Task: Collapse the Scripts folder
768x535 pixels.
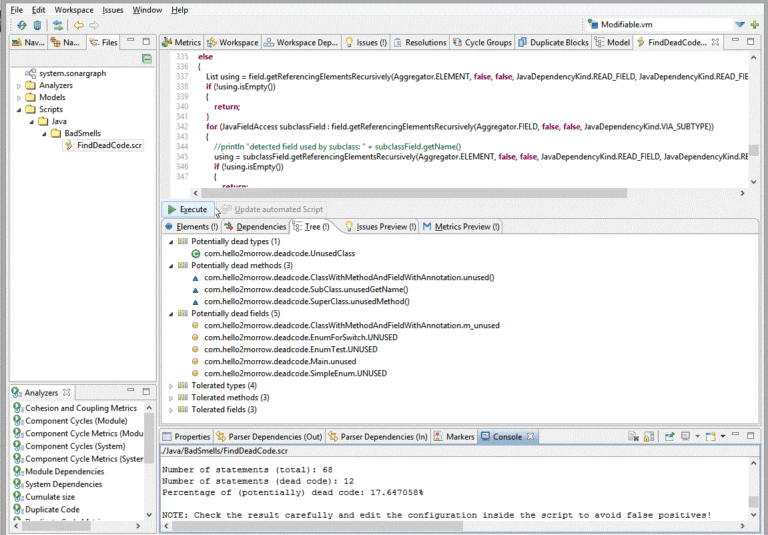Action: tap(19, 110)
